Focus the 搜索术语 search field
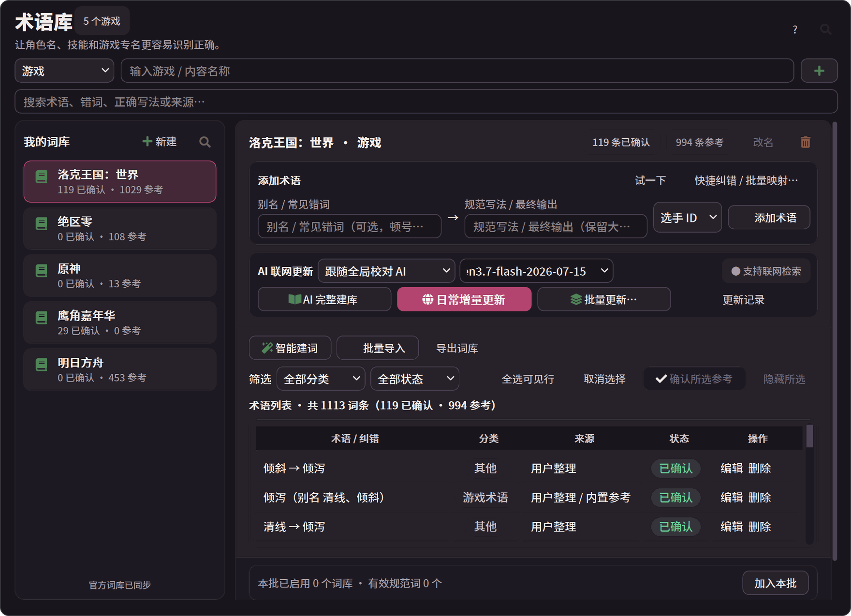 [426, 102]
